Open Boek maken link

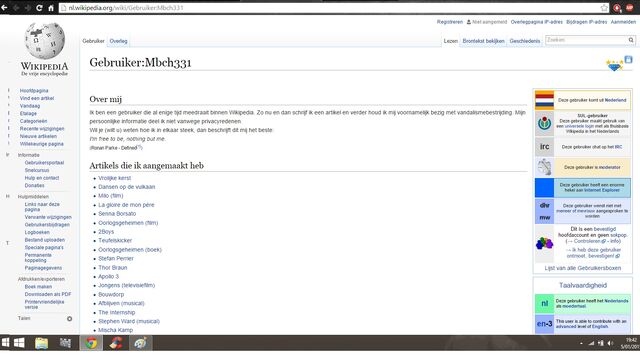[38, 287]
